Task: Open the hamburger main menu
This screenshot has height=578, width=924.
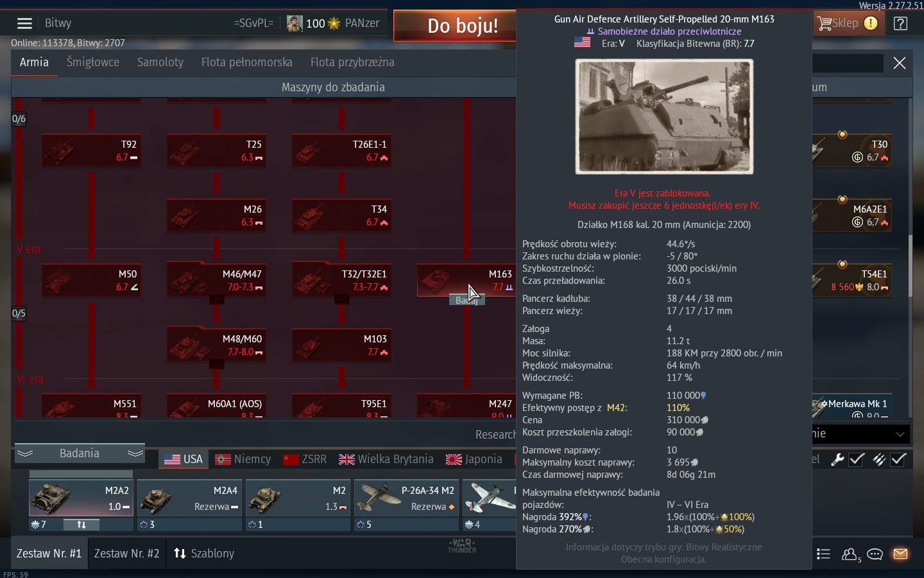Action: pos(24,23)
